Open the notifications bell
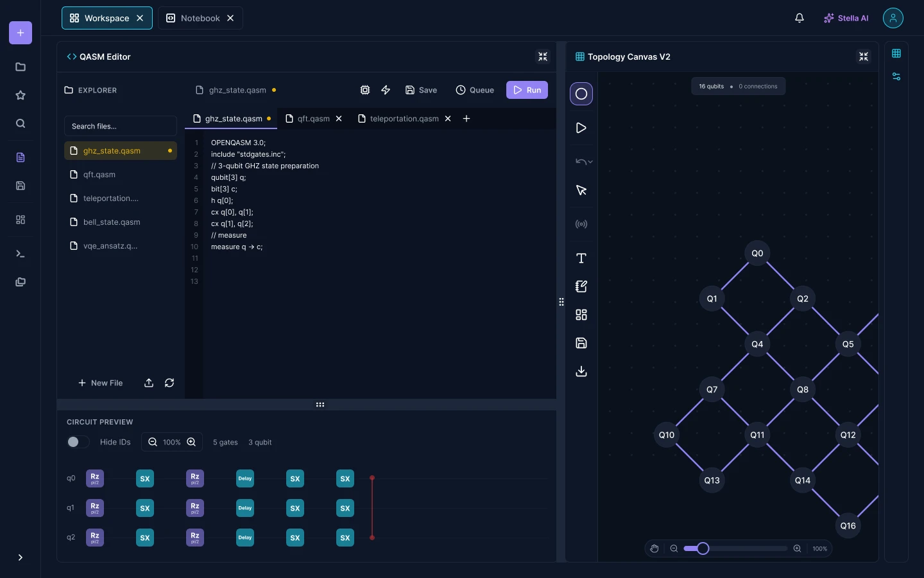 click(800, 18)
